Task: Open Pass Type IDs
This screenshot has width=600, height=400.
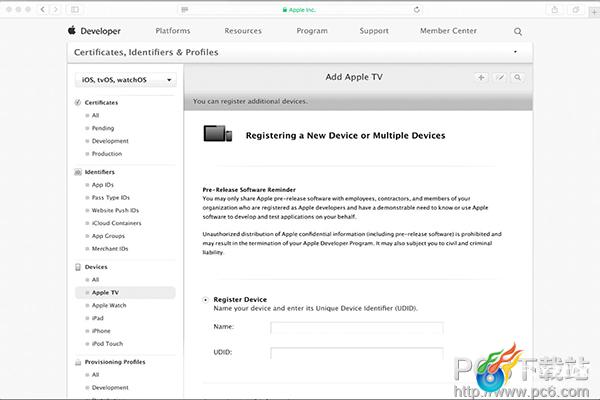Action: pos(111,198)
